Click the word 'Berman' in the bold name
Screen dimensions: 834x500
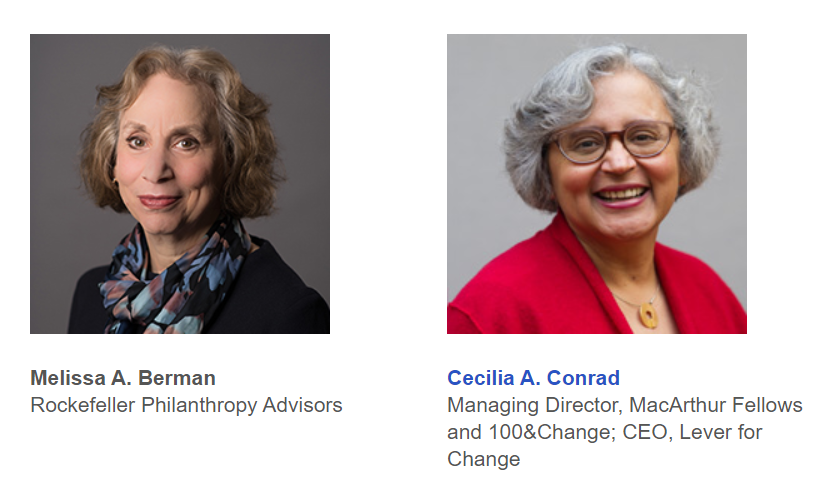click(x=177, y=378)
